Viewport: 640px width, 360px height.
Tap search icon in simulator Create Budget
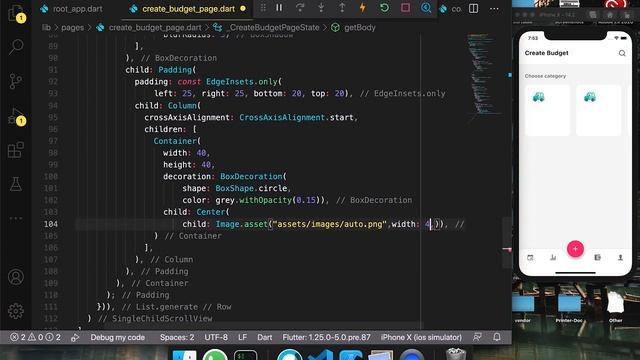[x=622, y=53]
